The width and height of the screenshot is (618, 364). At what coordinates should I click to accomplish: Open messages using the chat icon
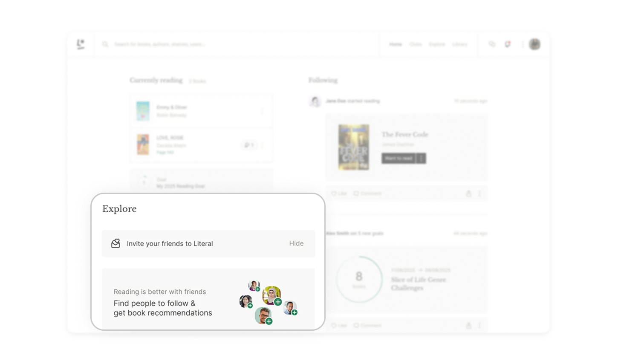pos(492,44)
